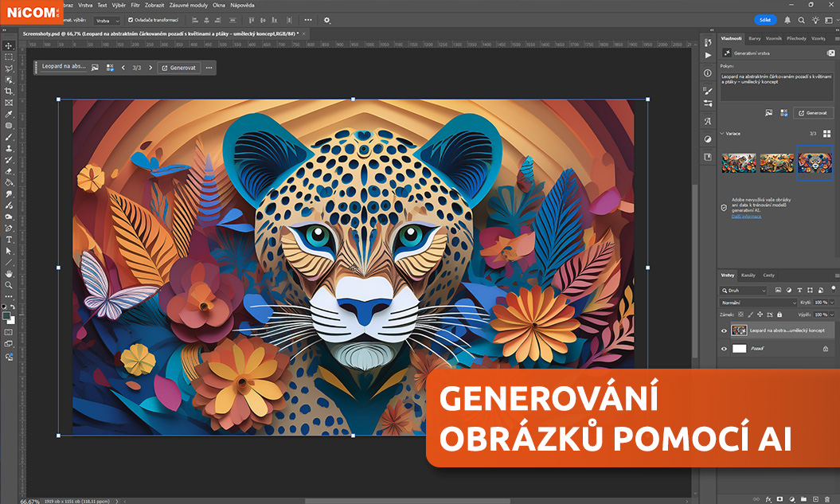The width and height of the screenshot is (840, 504).
Task: Collapse the Variace section
Action: (722, 134)
